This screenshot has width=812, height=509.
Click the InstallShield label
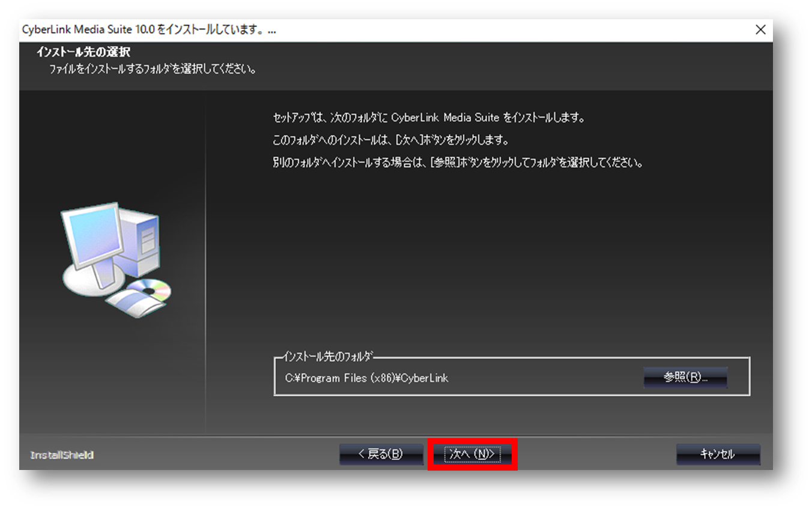coord(62,455)
